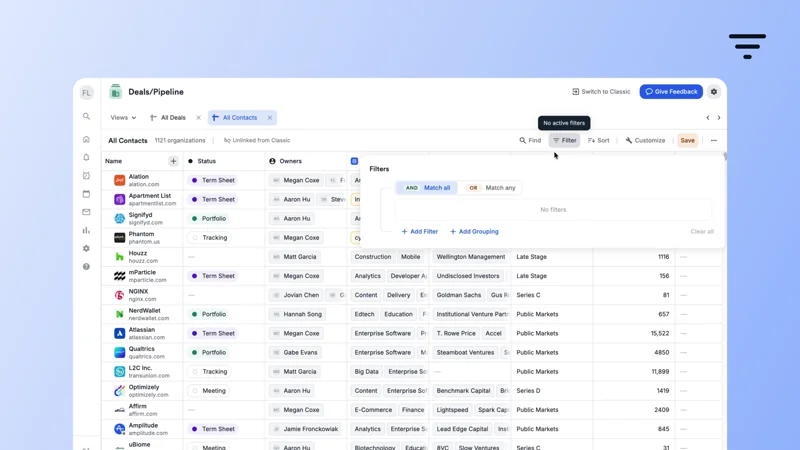Open calendar icon in sidebar
Viewport: 800px width, 450px height.
(x=86, y=194)
